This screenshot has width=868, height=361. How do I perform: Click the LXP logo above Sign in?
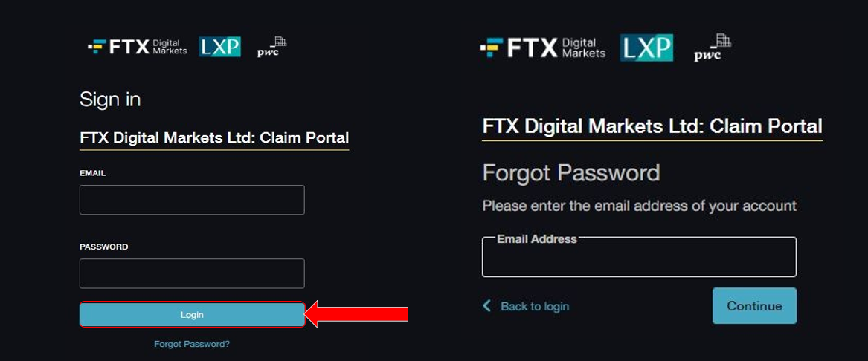[219, 47]
